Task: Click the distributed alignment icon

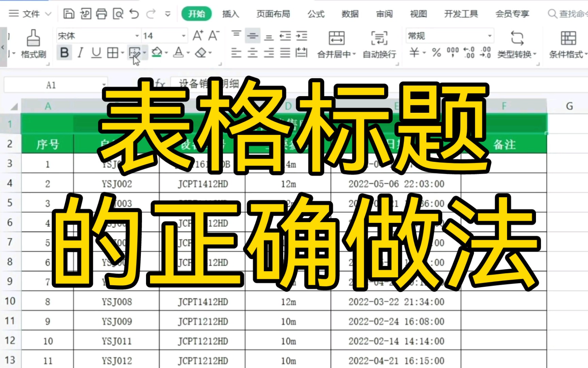Action: click(301, 53)
